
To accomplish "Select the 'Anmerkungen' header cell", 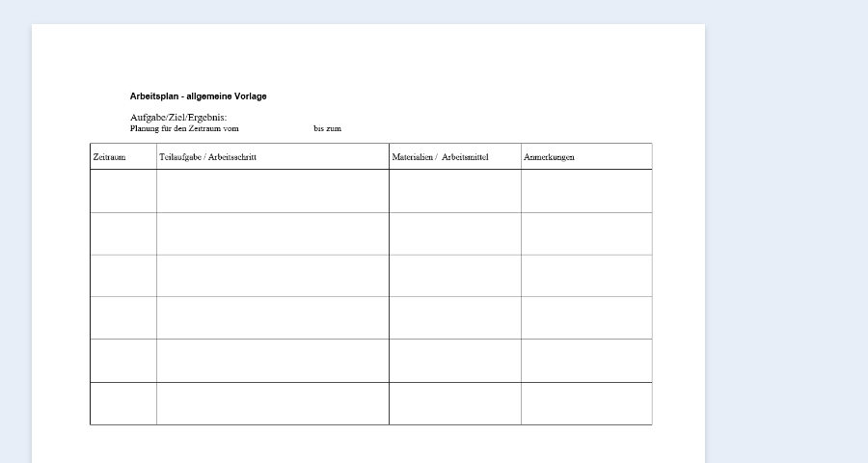I will point(586,156).
